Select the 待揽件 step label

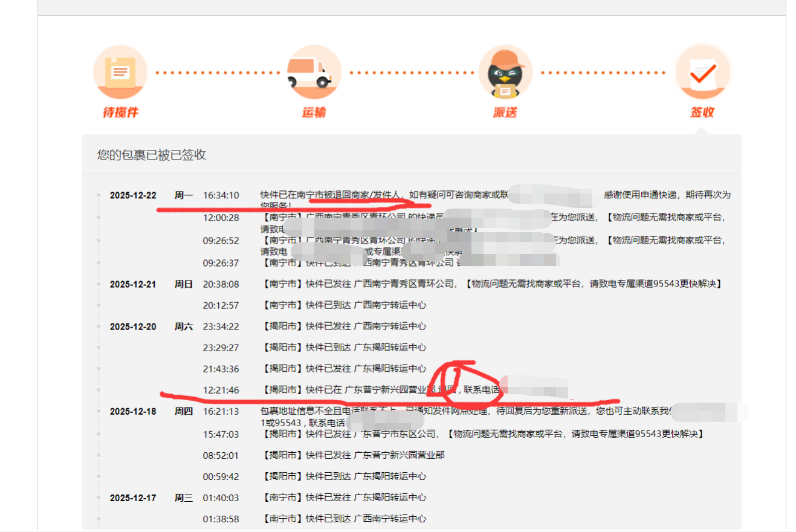(120, 112)
